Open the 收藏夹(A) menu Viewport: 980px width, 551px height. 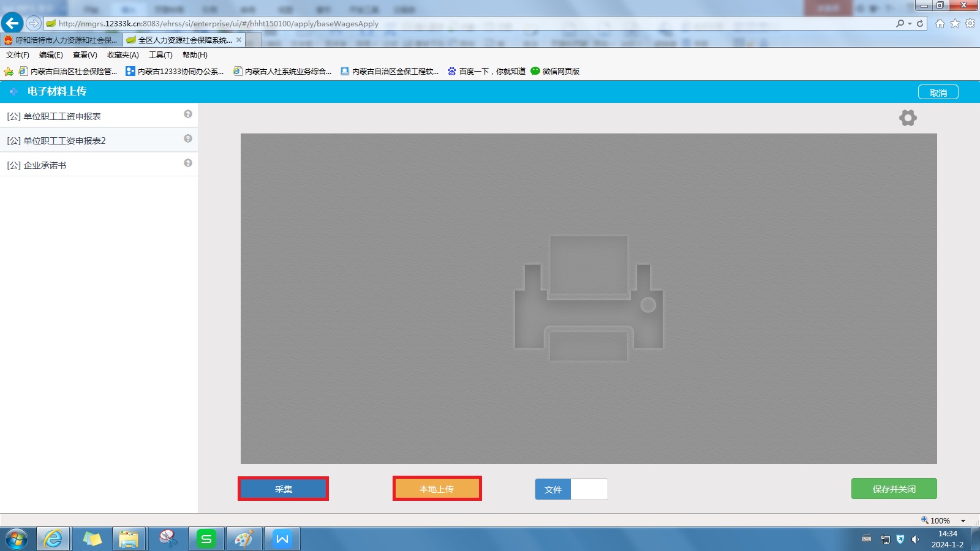[x=123, y=55]
